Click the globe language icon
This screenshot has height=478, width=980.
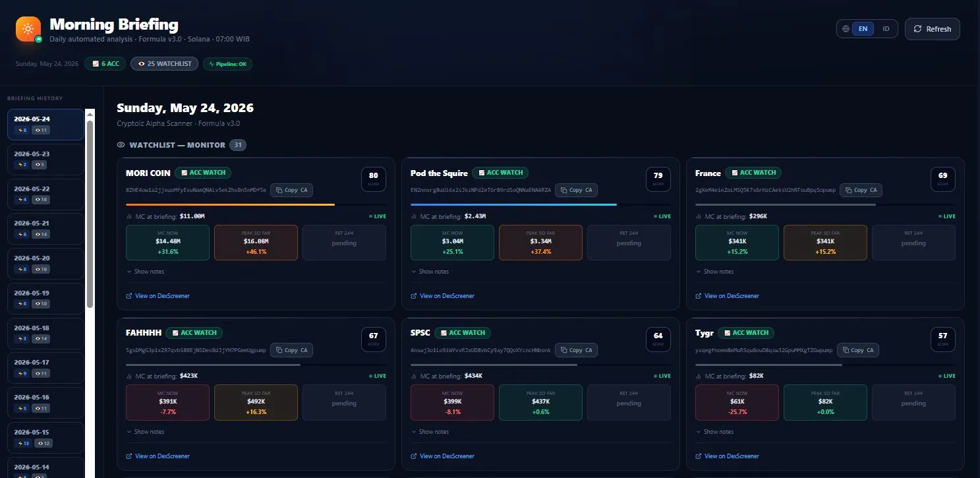tap(846, 29)
